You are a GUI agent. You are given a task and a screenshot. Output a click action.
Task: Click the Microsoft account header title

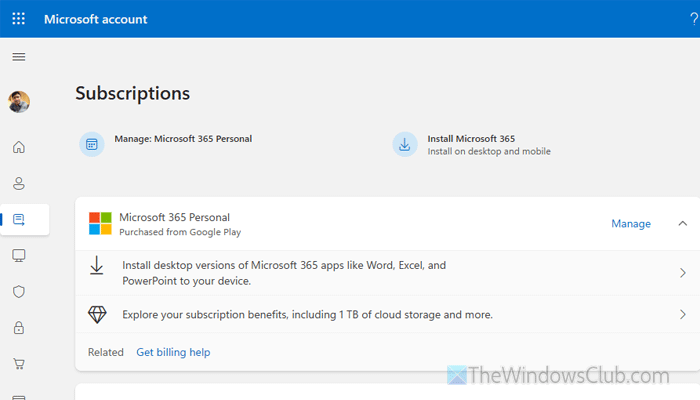point(96,19)
